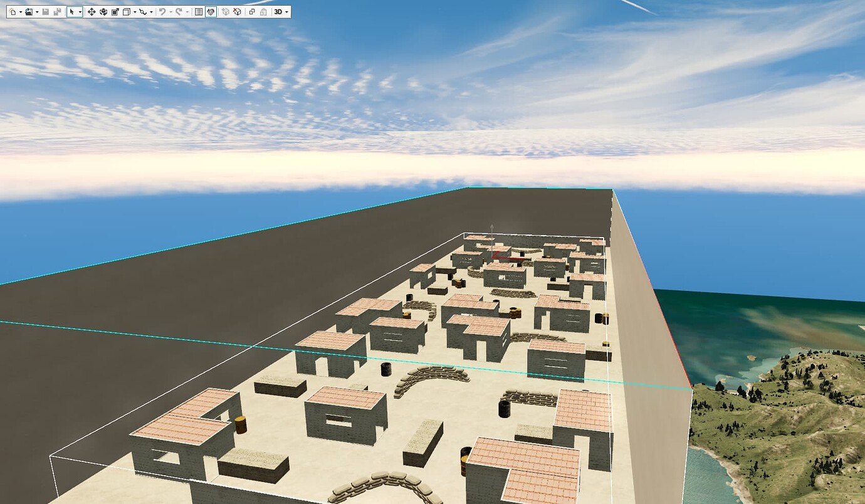Expand the path tool dropdown arrow
Screen dimensions: 865x504
point(152,12)
